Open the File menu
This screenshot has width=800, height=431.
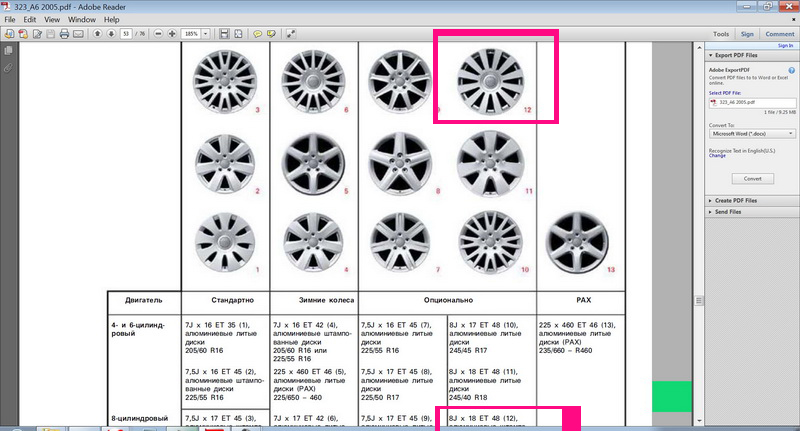coord(10,19)
